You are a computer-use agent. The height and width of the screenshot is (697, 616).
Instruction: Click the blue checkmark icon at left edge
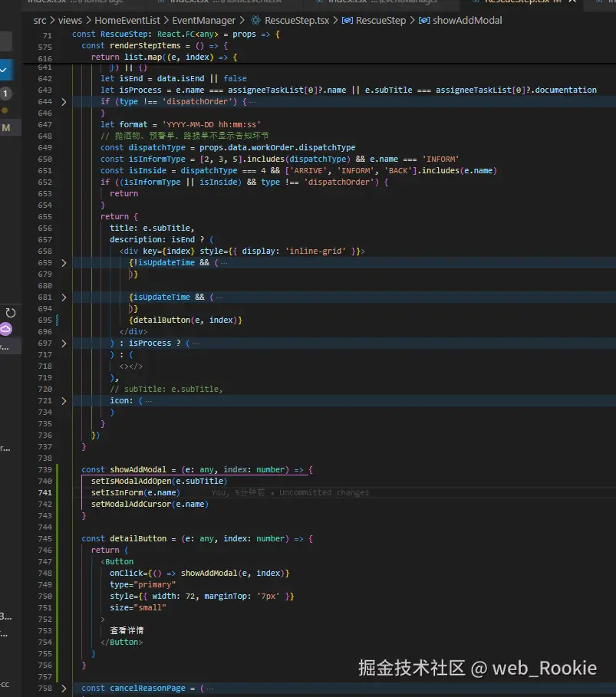(5, 70)
